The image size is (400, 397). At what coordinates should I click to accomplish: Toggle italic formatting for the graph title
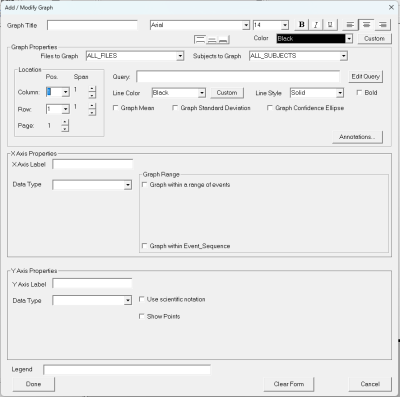pyautogui.click(x=316, y=25)
